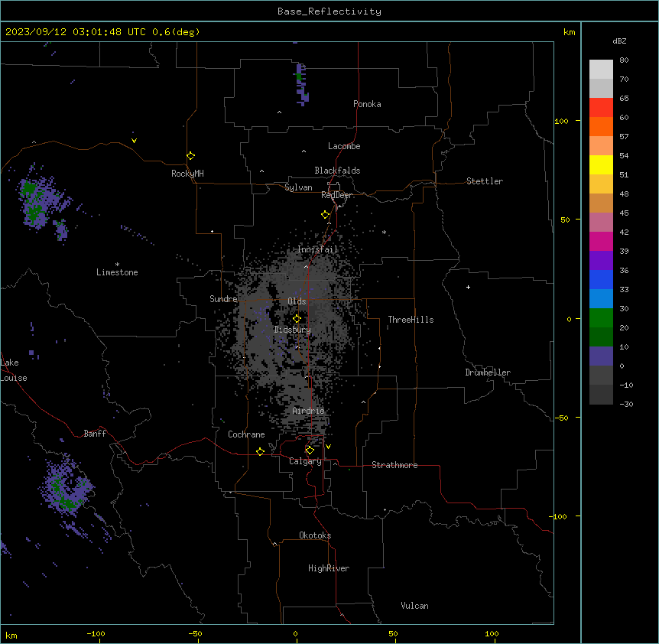659x644 pixels.
Task: Click the Cochrane town label
Action: coord(246,434)
